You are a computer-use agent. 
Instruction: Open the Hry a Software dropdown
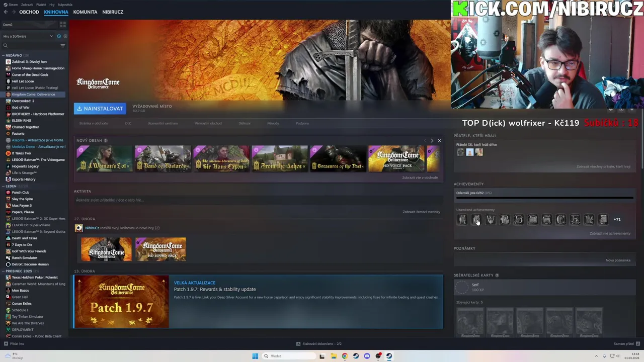click(x=28, y=36)
